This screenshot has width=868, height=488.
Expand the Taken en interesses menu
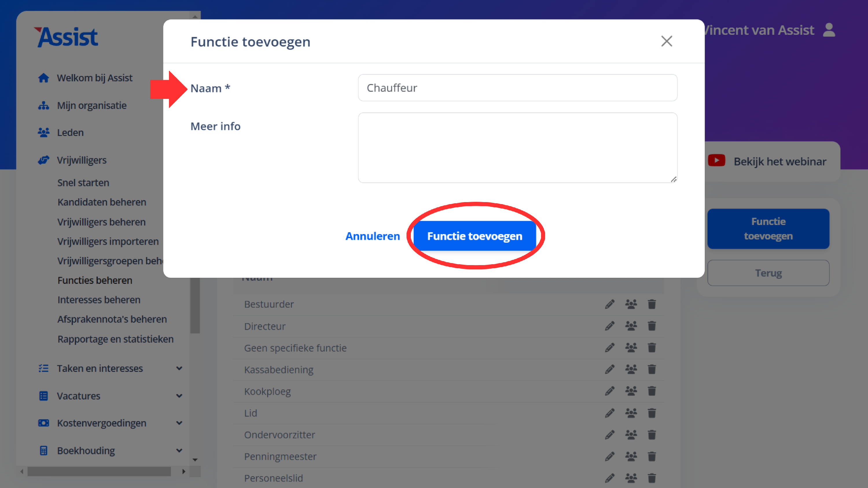pos(179,368)
